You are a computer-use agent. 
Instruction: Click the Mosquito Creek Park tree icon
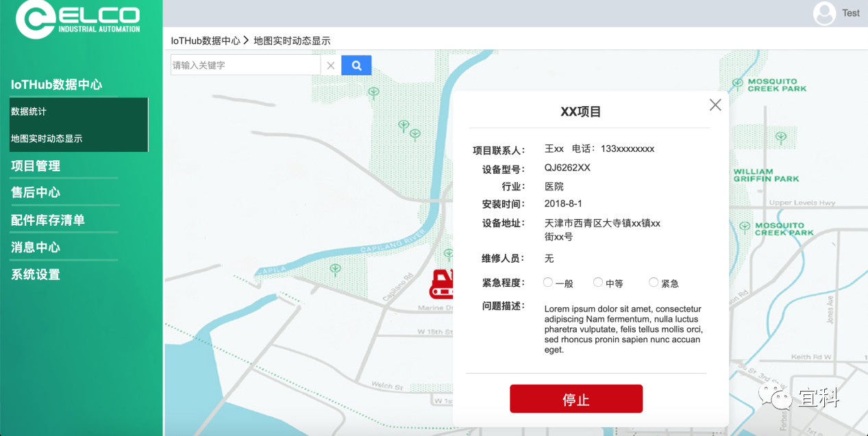pos(737,84)
